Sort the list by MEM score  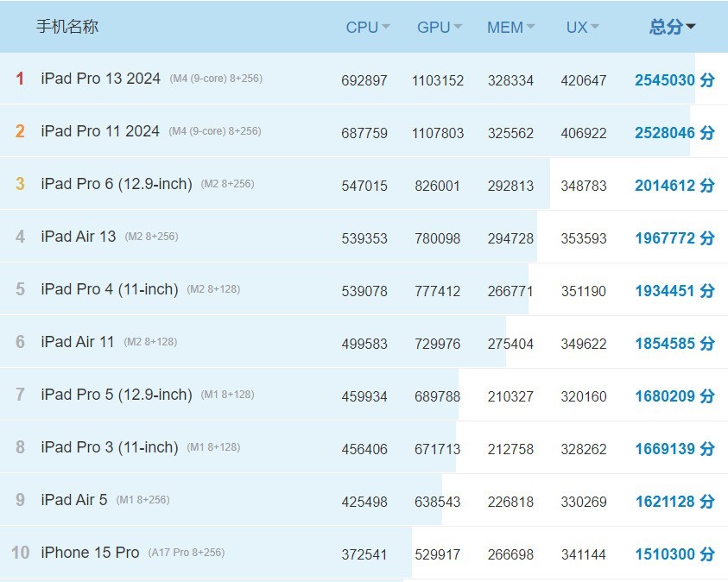coord(510,28)
